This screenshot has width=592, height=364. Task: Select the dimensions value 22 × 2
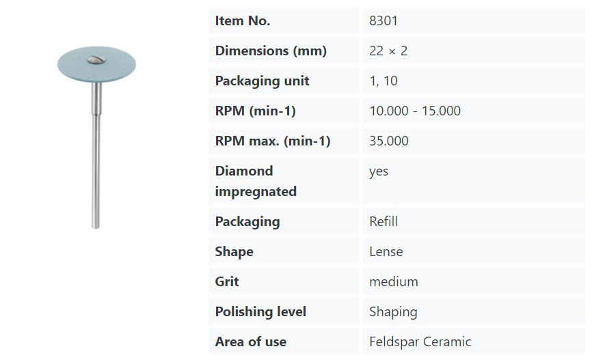coord(388,51)
